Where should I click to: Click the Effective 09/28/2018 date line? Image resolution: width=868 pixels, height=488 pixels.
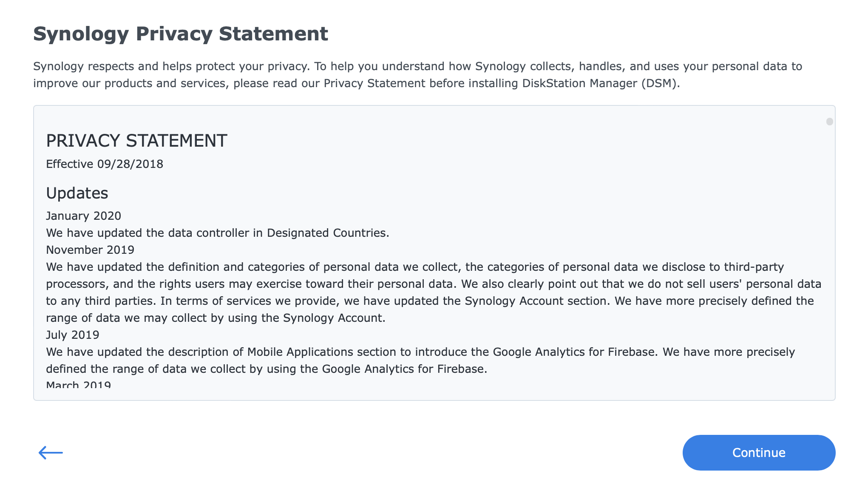[x=105, y=164]
